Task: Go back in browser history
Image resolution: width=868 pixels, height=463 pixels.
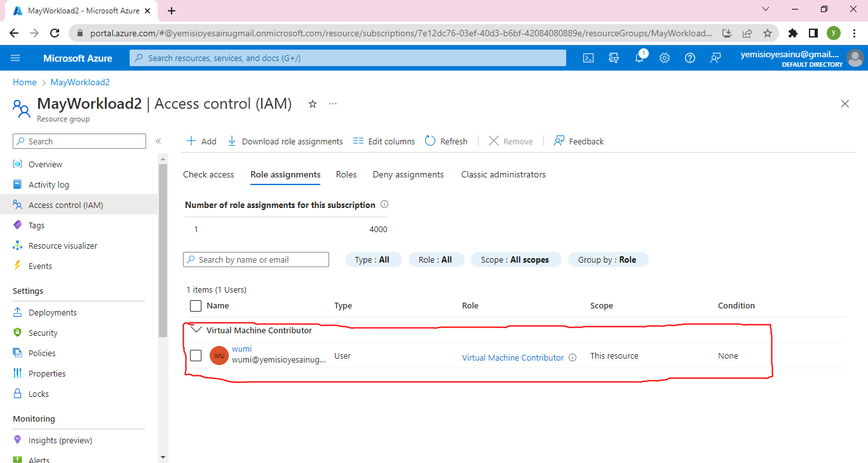Action: pyautogui.click(x=14, y=33)
